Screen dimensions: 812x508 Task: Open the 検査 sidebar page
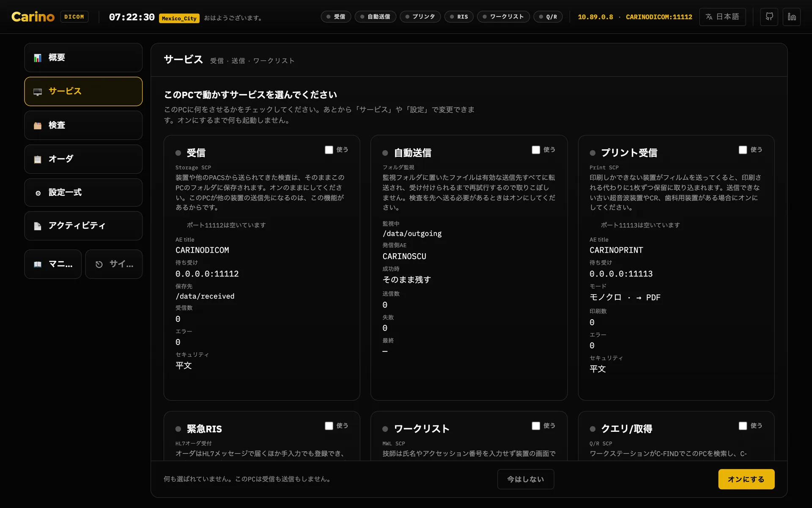pos(83,125)
